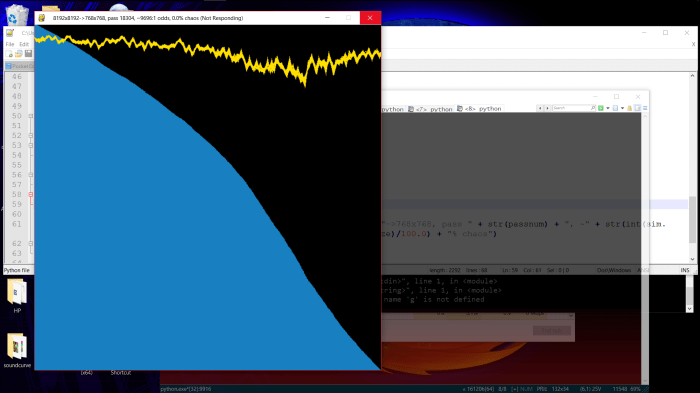The width and height of the screenshot is (700, 393).
Task: Click Notepad++ Save toolbar icon
Action: pos(28,54)
